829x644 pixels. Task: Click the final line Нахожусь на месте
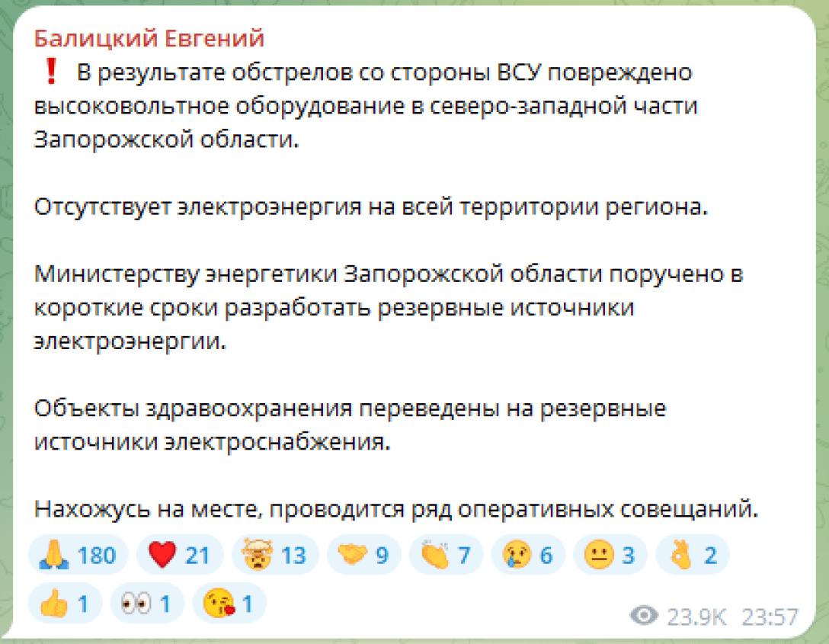[396, 508]
